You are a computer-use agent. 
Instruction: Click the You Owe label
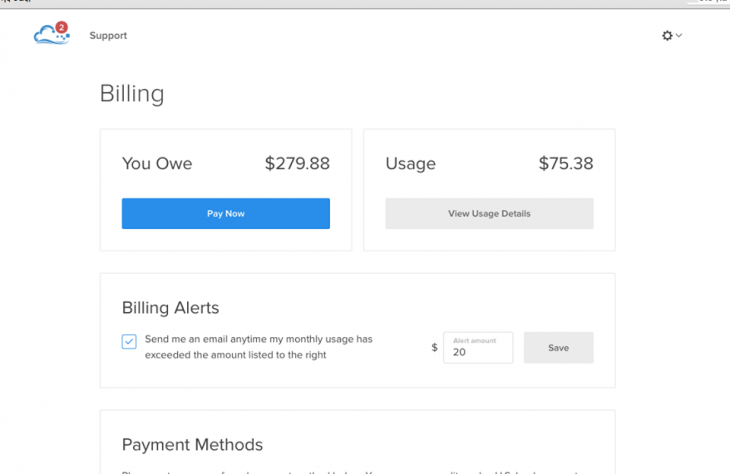tap(157, 163)
